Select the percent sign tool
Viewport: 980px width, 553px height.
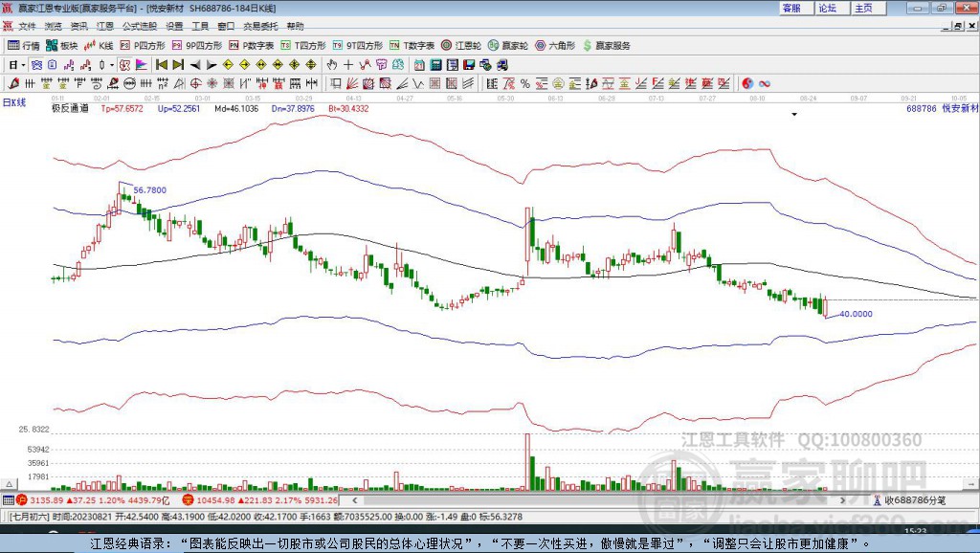point(525,84)
